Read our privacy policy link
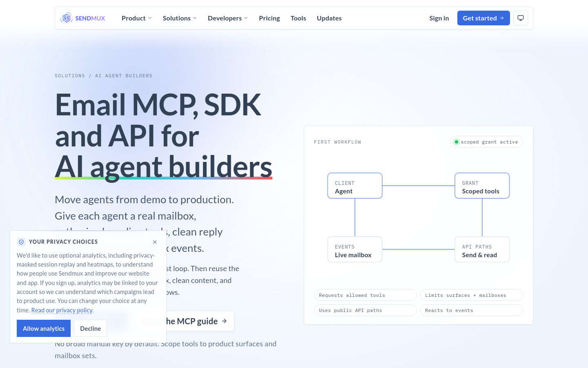 62,310
